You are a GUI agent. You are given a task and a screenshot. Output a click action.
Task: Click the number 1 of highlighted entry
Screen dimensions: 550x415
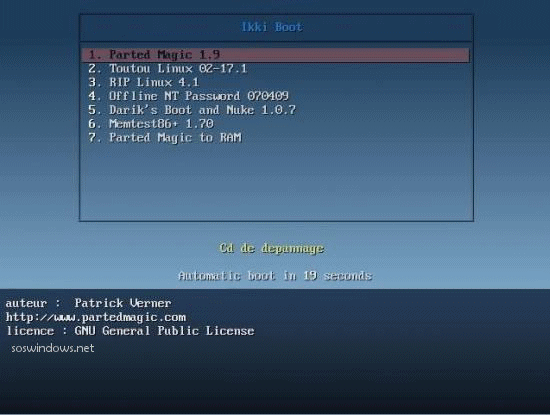[93, 55]
